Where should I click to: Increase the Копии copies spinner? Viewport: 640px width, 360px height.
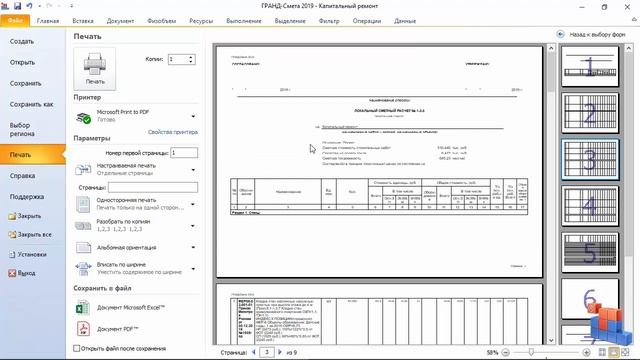191,57
